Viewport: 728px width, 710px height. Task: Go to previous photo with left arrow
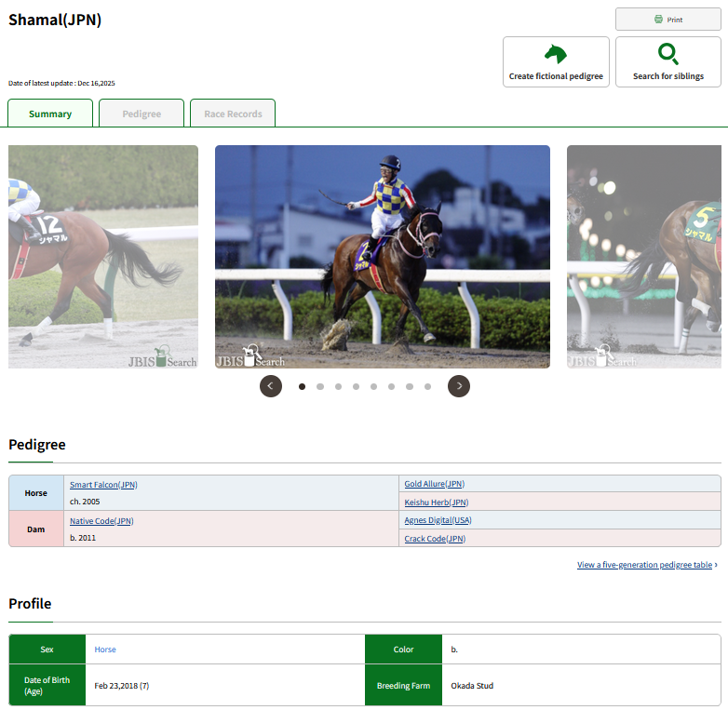pos(271,386)
